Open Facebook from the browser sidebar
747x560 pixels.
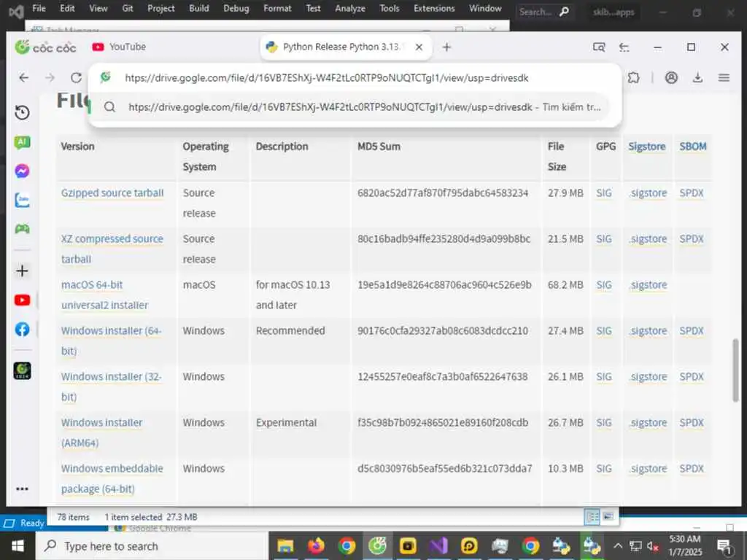pyautogui.click(x=23, y=329)
